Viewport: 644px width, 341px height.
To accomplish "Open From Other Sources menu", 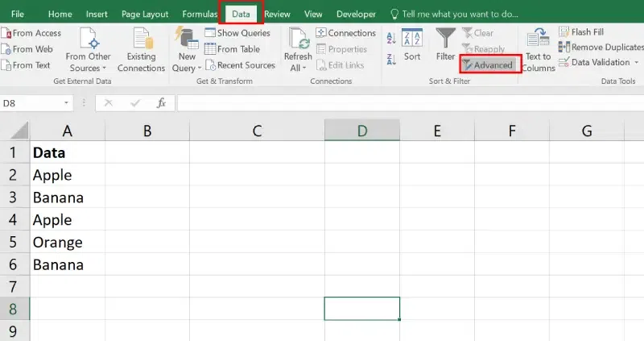I will [x=88, y=50].
